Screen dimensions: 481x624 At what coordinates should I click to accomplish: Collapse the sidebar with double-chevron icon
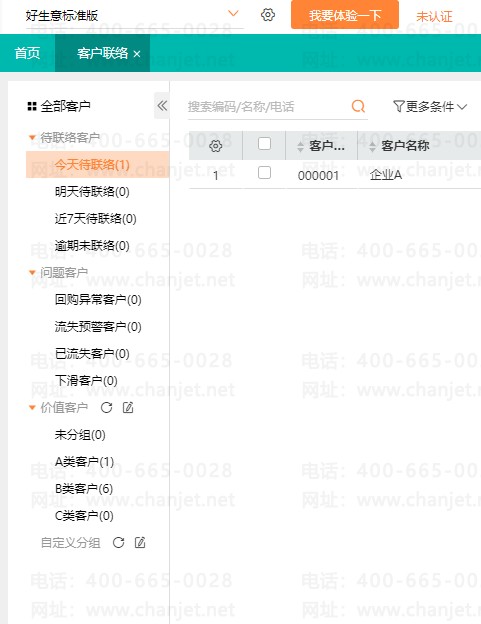162,106
